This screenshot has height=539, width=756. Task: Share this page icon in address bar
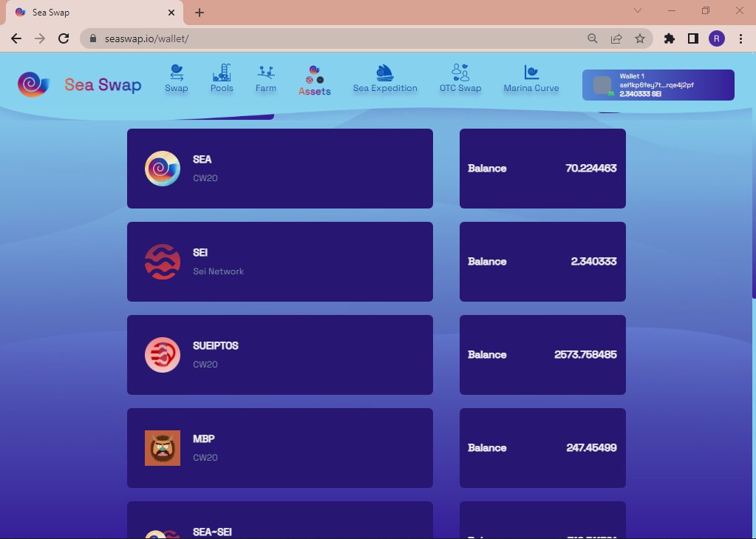click(x=616, y=38)
